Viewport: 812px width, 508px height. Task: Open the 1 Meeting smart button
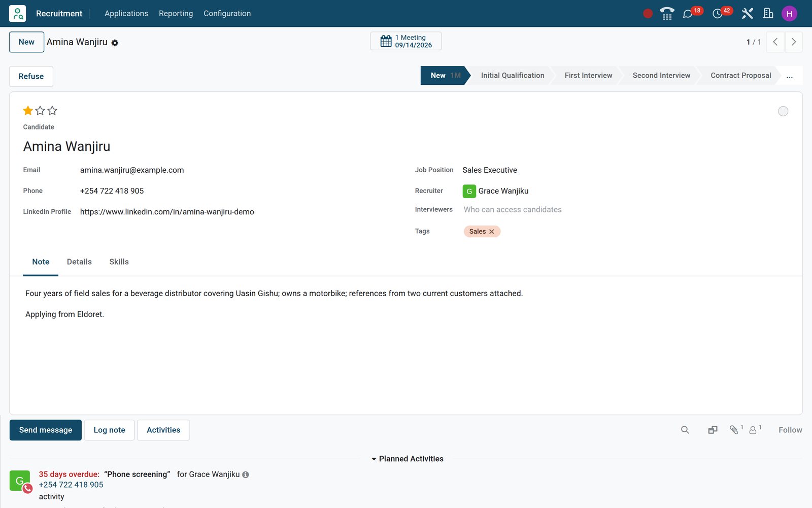click(x=406, y=41)
